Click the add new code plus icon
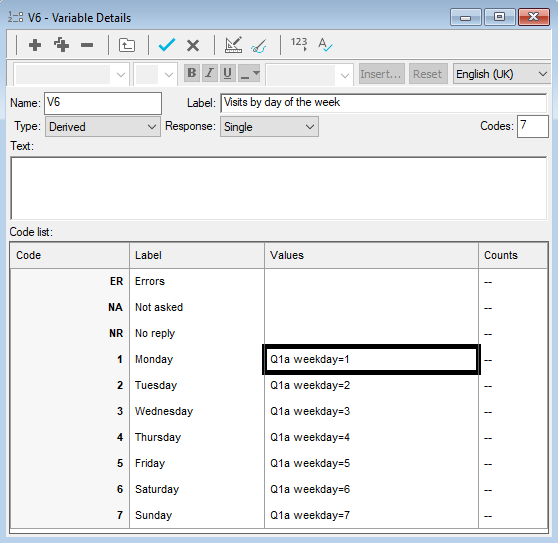 pos(35,45)
